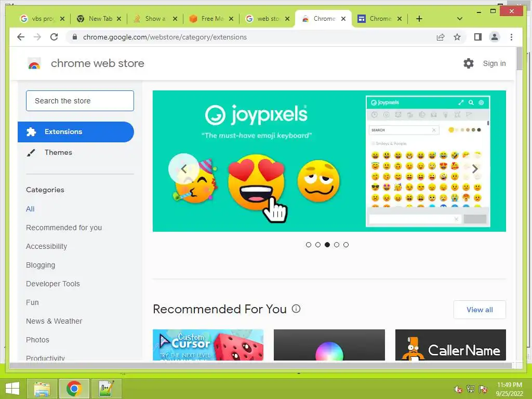Go back using browser back arrow

(x=21, y=37)
